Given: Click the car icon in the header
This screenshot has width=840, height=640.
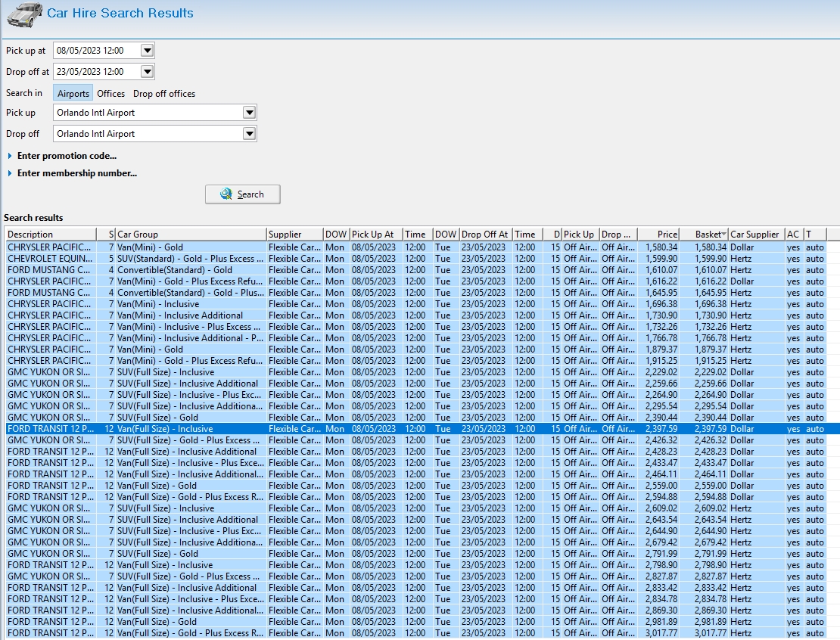Looking at the screenshot, I should 24,14.
